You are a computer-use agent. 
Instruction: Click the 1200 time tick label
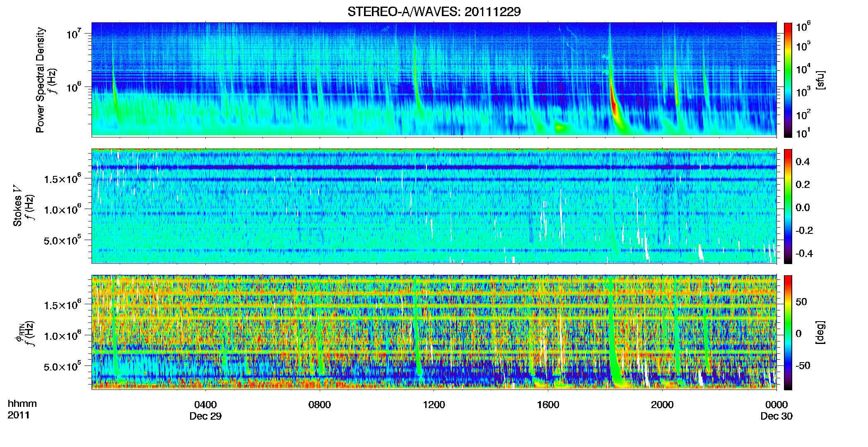coord(434,405)
